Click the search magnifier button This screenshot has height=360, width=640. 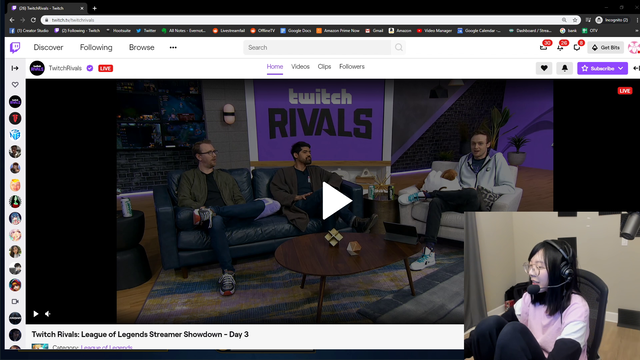click(x=399, y=48)
